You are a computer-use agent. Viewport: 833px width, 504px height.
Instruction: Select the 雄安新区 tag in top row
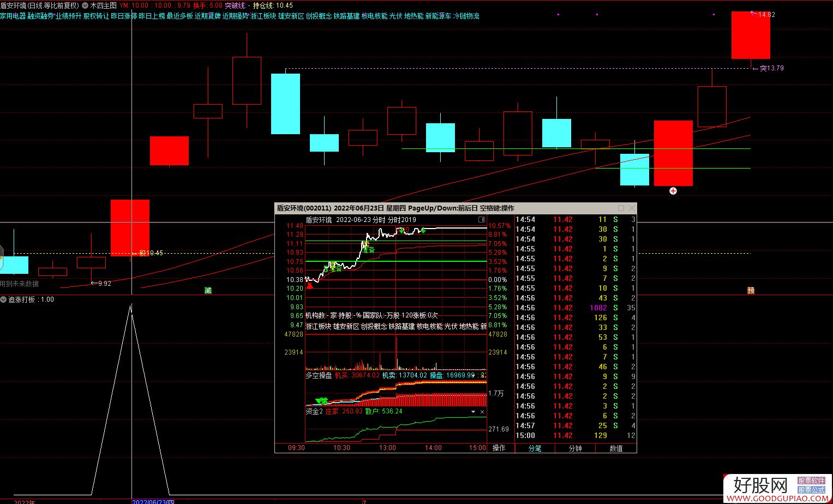pyautogui.click(x=291, y=16)
